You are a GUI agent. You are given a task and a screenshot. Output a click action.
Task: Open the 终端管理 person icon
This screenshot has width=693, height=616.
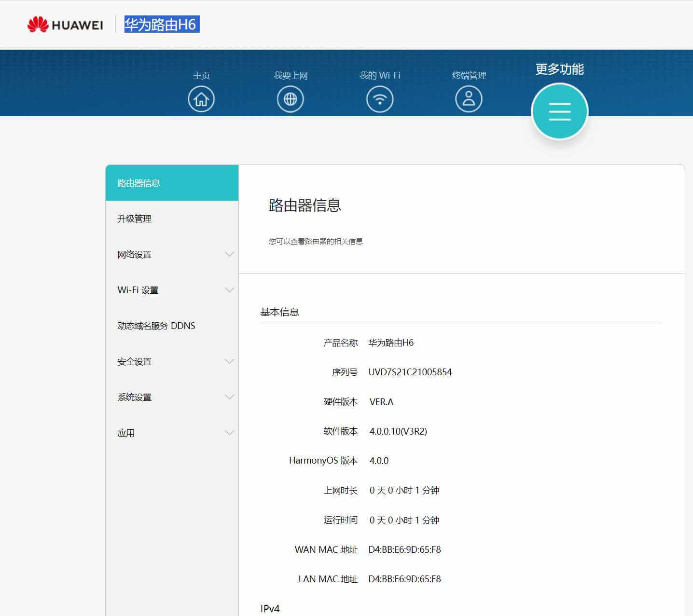(x=469, y=98)
